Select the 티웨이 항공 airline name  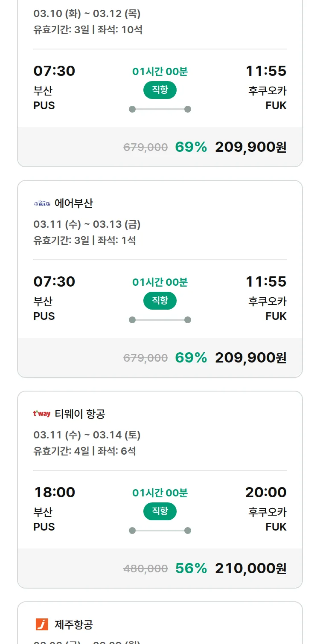[x=80, y=414]
